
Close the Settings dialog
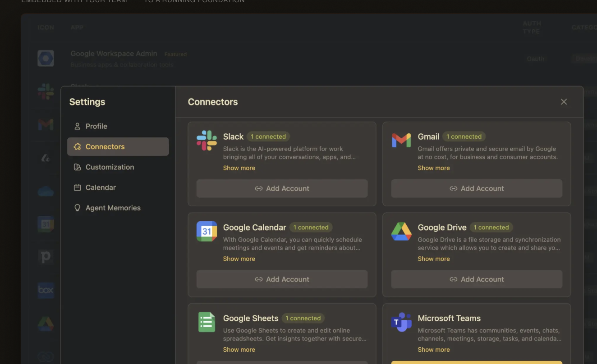click(564, 102)
